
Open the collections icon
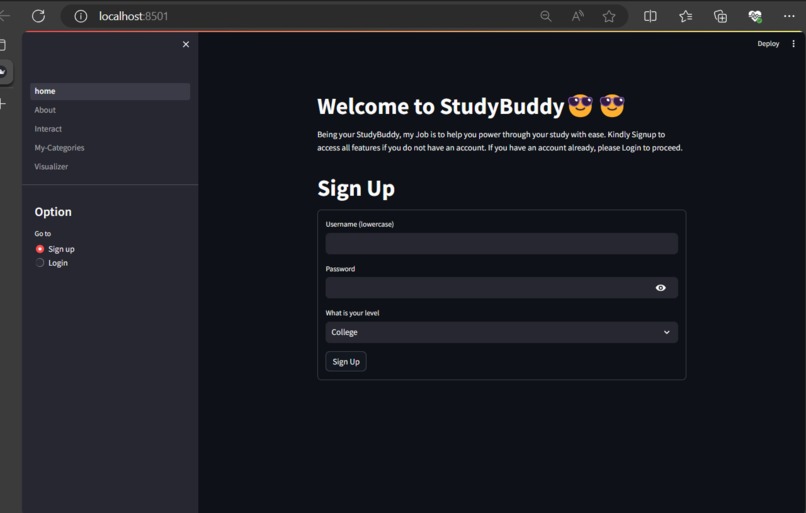pos(720,16)
